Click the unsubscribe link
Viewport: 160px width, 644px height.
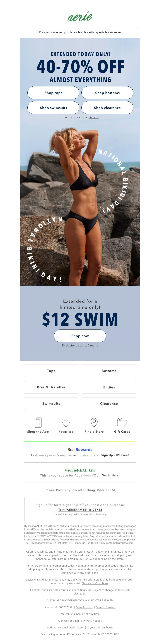(x=78, y=614)
